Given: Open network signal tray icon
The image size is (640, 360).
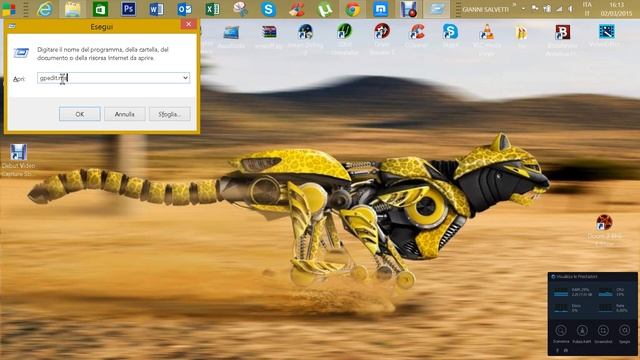Looking at the screenshot, I should (x=560, y=9).
